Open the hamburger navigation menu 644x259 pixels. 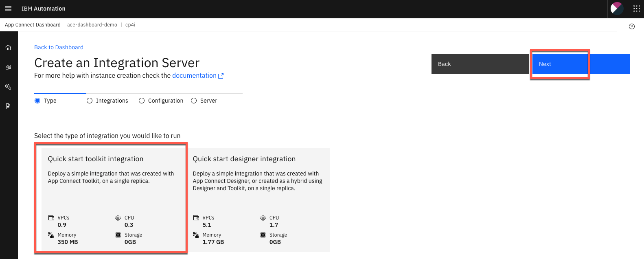pyautogui.click(x=8, y=8)
